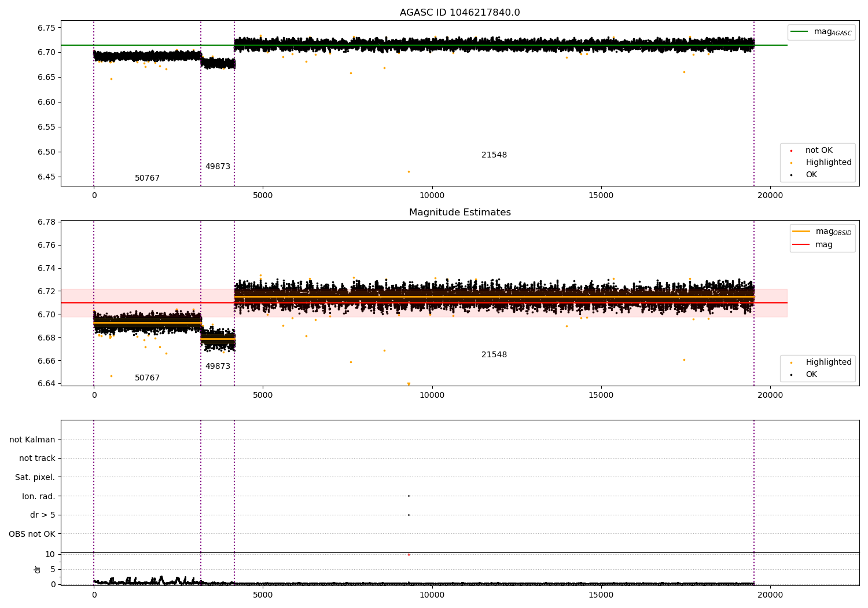The image size is (868, 608).
Task: Click the 6.64 y-axis tick label
Action: point(46,384)
